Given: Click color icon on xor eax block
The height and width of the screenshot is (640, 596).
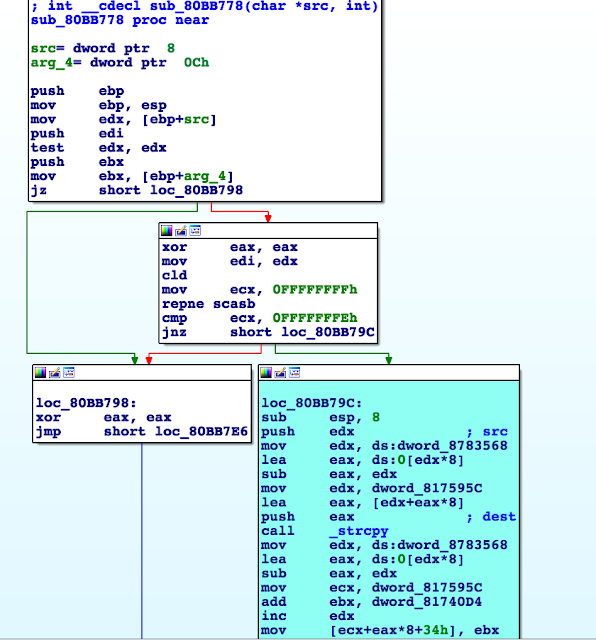Looking at the screenshot, I should [167, 231].
